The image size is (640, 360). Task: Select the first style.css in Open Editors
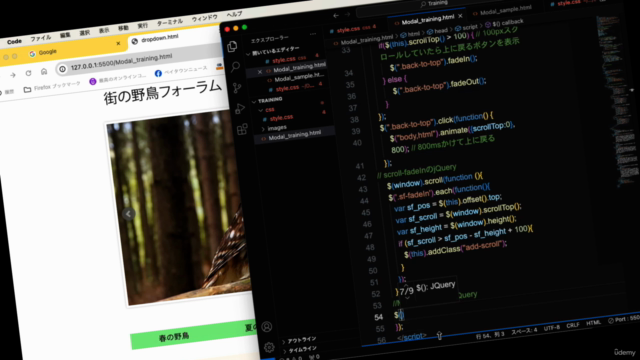pos(283,60)
